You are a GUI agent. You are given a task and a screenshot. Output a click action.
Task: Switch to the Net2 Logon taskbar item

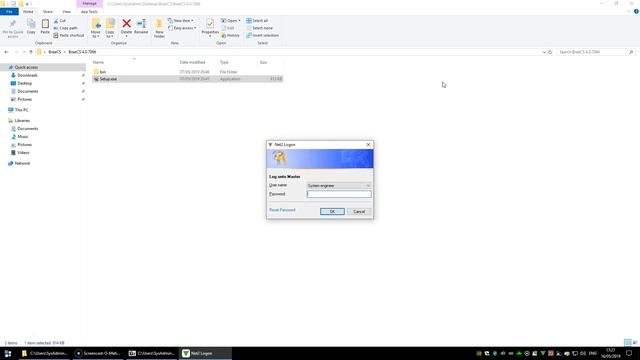pos(205,353)
